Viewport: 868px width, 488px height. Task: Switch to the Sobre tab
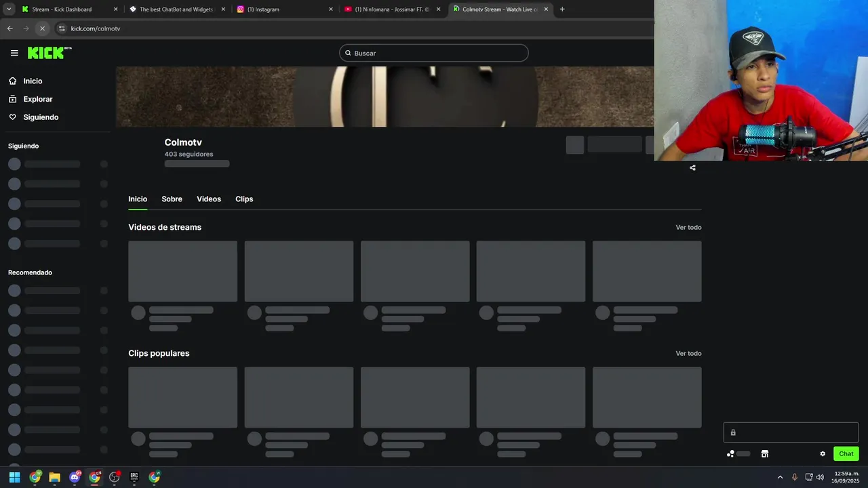(172, 199)
